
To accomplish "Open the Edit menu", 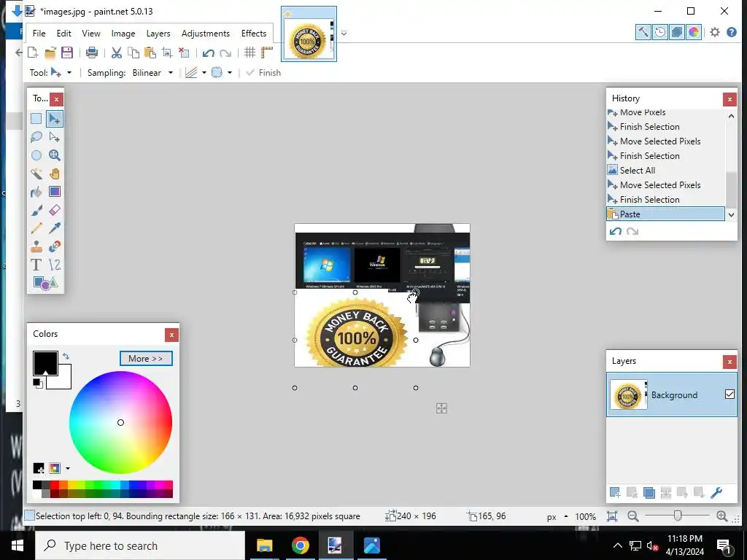I will 64,34.
